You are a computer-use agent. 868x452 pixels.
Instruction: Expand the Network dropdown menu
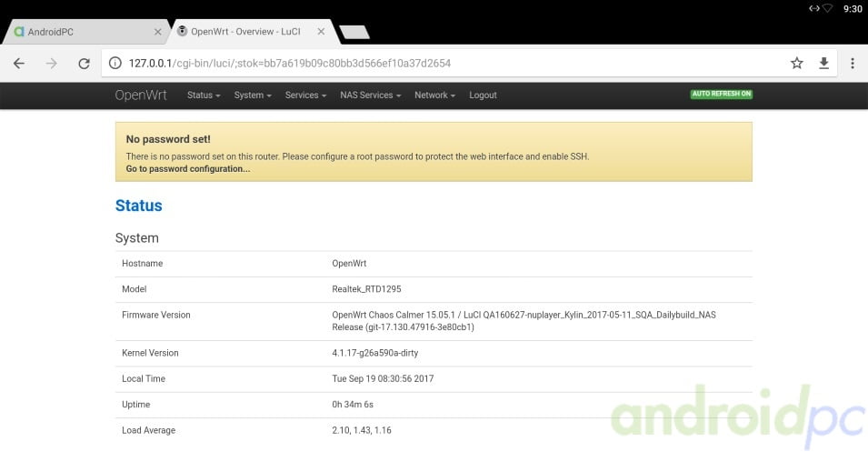pos(434,95)
